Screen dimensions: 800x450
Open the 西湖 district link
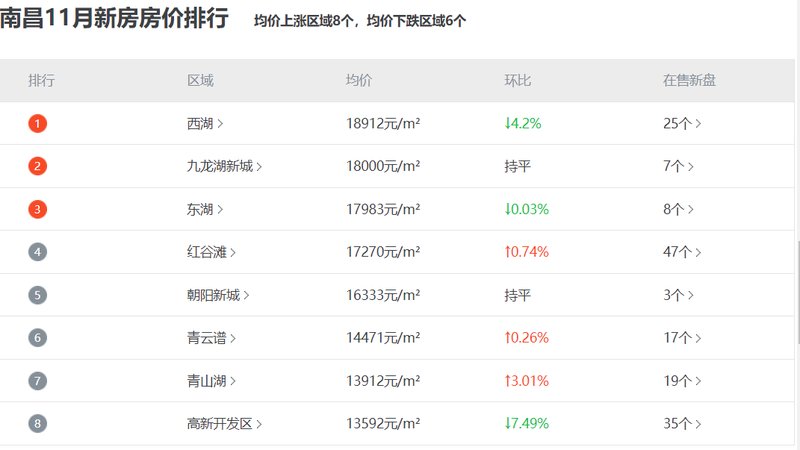205,123
